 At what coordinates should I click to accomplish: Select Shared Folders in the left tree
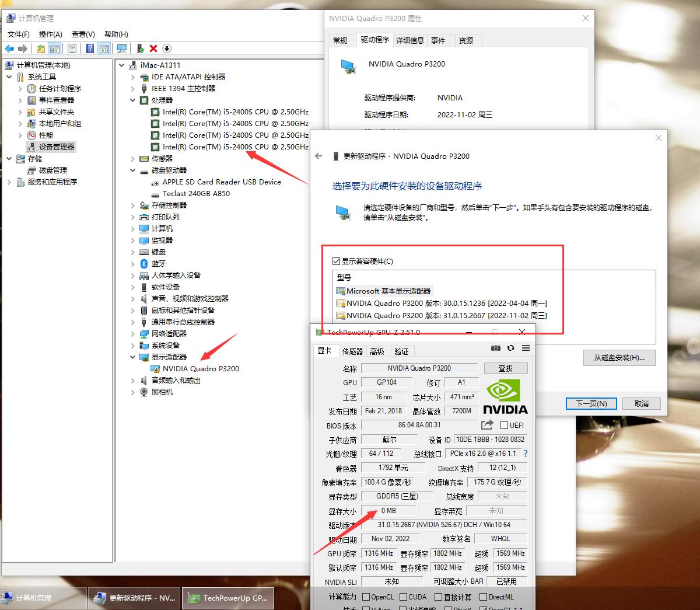point(57,111)
